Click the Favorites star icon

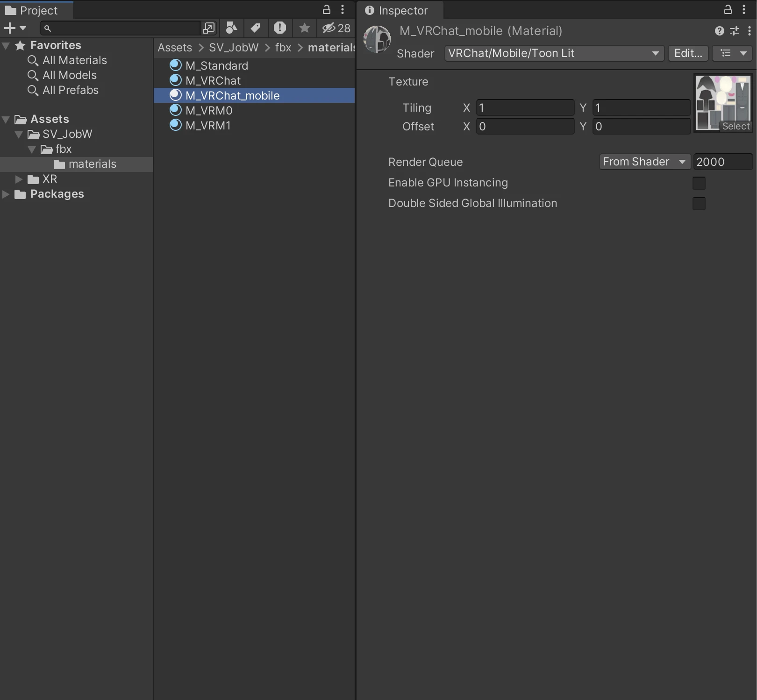pos(20,45)
